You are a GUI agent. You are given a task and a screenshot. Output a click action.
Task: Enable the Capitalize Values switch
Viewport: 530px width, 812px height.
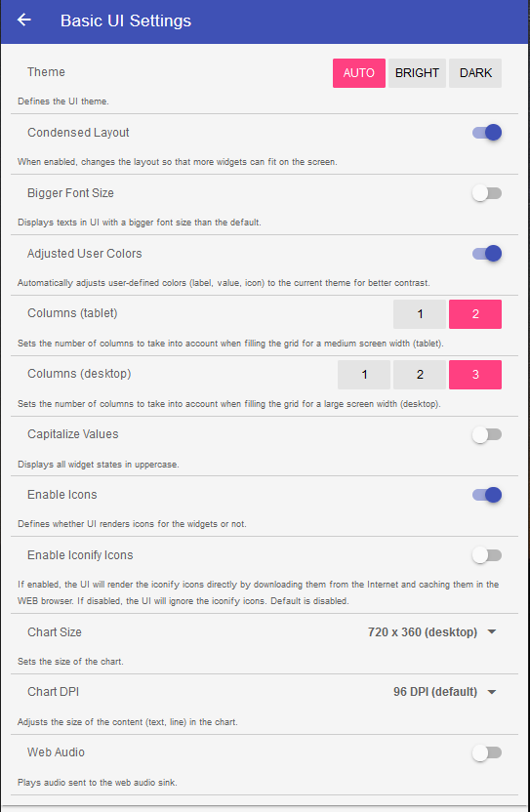pos(487,435)
